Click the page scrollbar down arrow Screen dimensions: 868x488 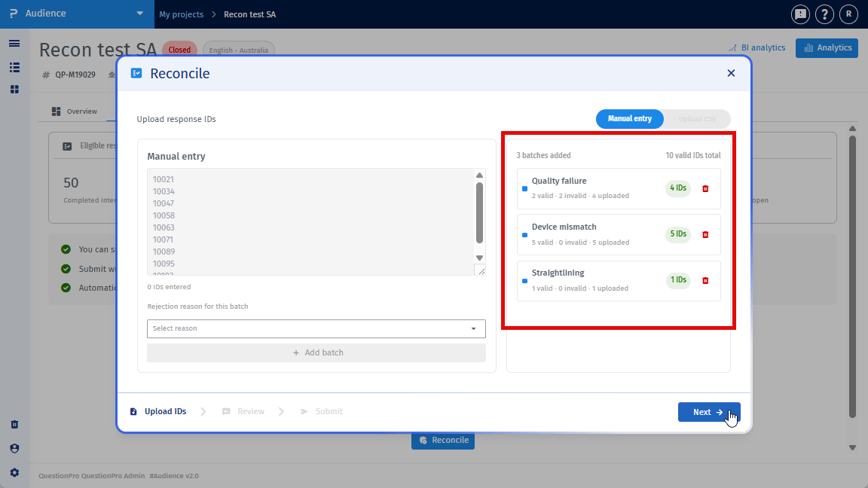coord(852,447)
